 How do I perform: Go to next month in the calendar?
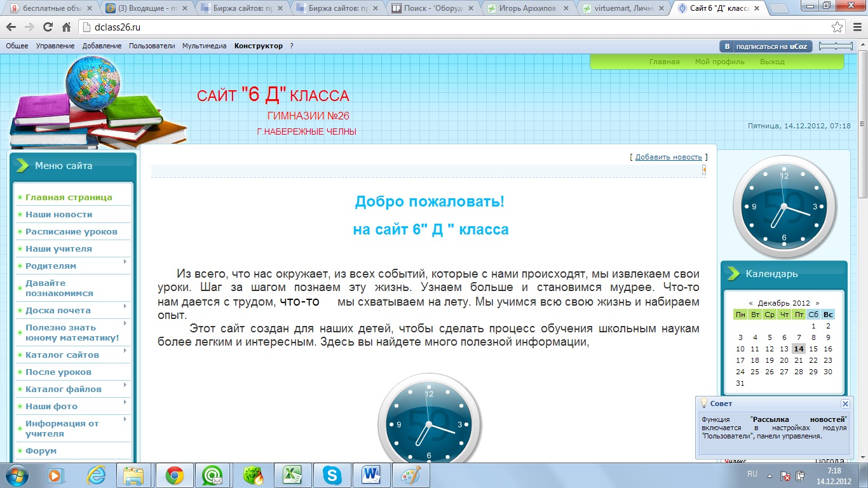[x=817, y=303]
